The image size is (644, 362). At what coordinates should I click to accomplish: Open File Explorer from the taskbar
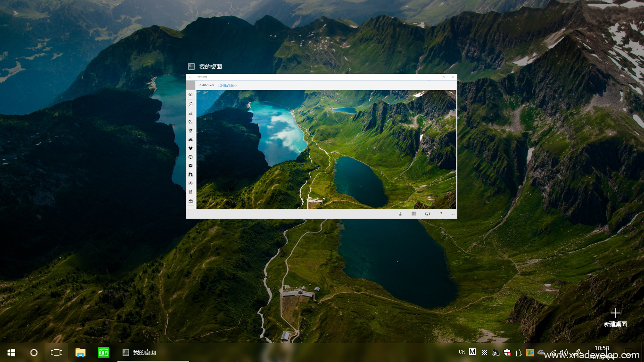81,353
